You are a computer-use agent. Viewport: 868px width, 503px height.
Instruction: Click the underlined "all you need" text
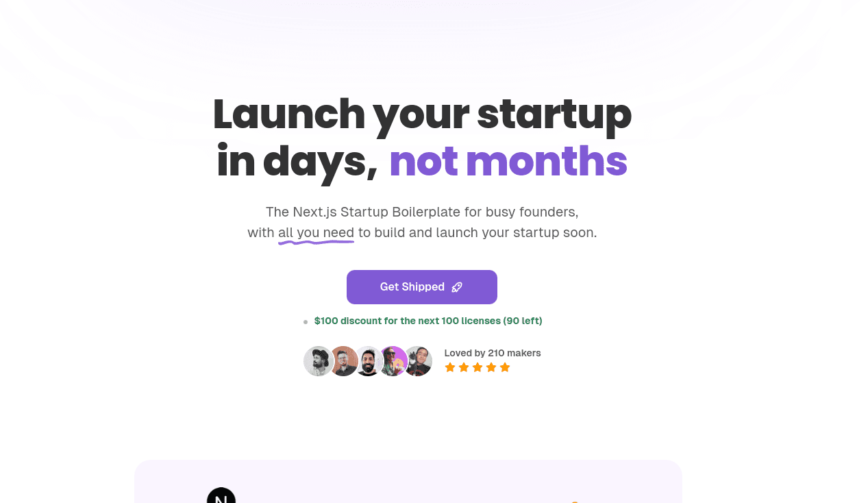316,233
